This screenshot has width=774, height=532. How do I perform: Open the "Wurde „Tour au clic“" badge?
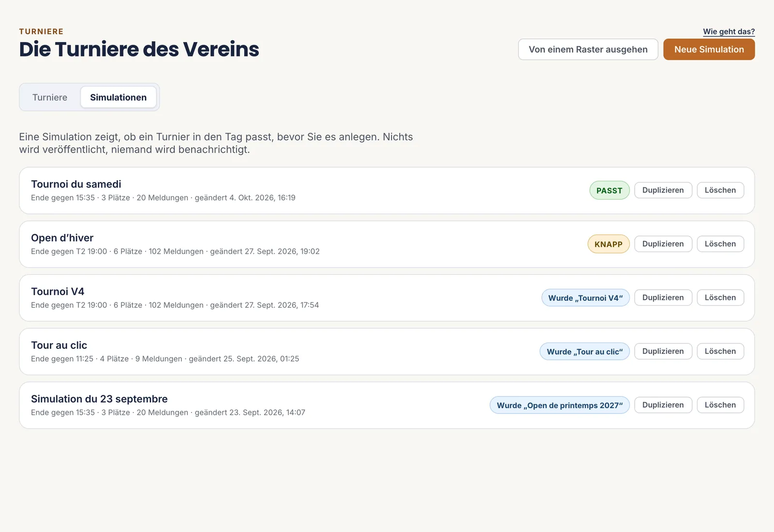pyautogui.click(x=584, y=352)
